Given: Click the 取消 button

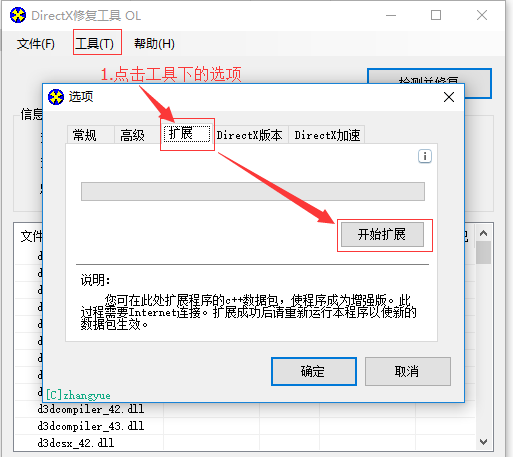Looking at the screenshot, I should pos(408,371).
